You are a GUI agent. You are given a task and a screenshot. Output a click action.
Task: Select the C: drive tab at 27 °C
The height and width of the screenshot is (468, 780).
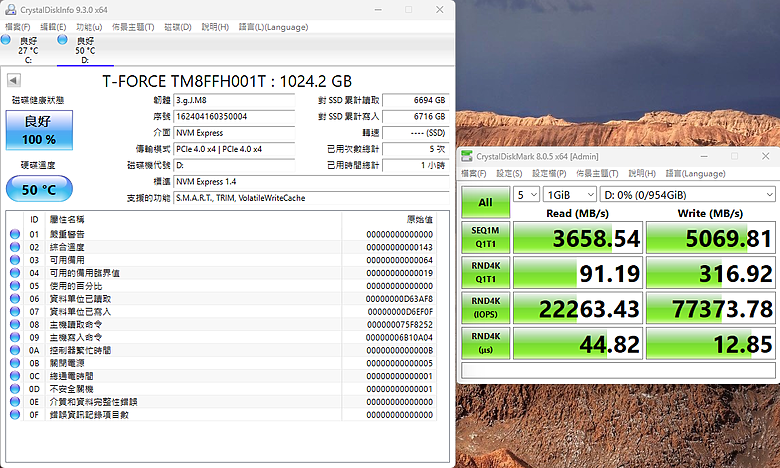pyautogui.click(x=28, y=50)
